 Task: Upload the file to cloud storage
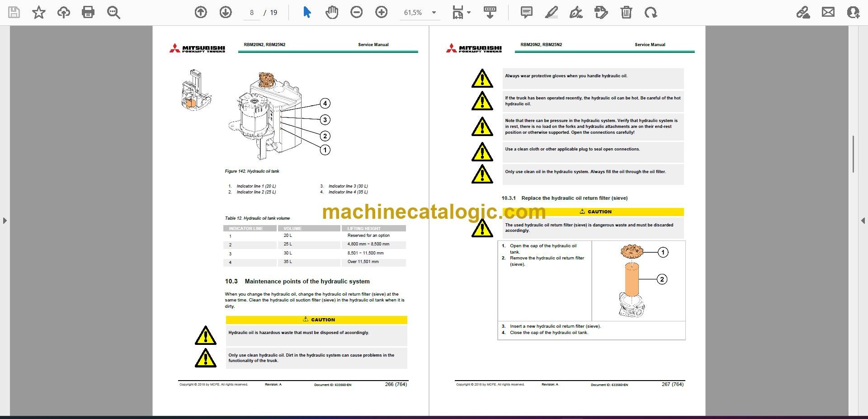pos(64,12)
